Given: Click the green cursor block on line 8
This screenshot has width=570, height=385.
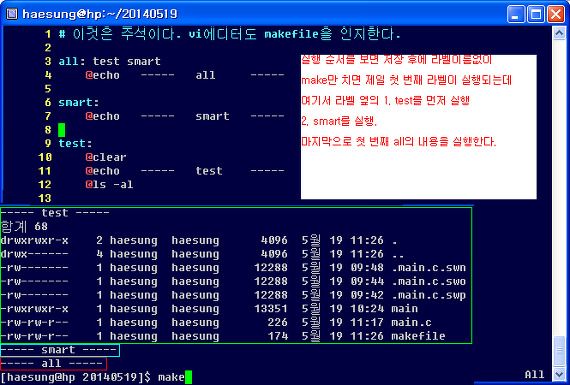Looking at the screenshot, I should tap(61, 130).
